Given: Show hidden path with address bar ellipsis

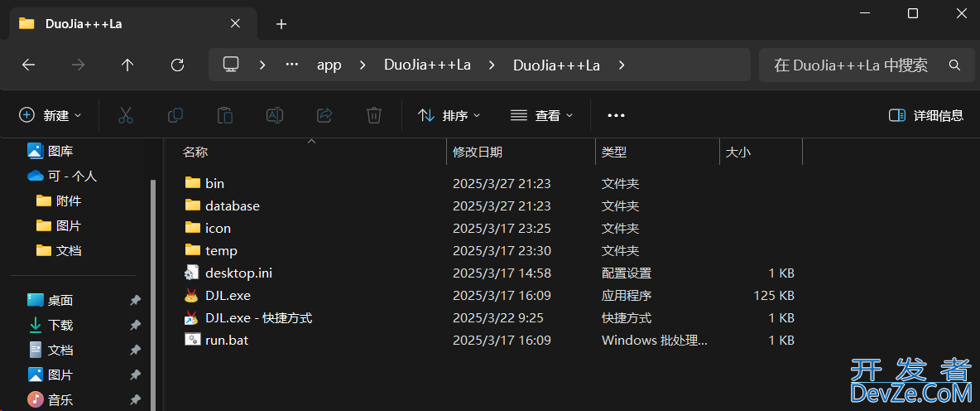Looking at the screenshot, I should pos(292,65).
